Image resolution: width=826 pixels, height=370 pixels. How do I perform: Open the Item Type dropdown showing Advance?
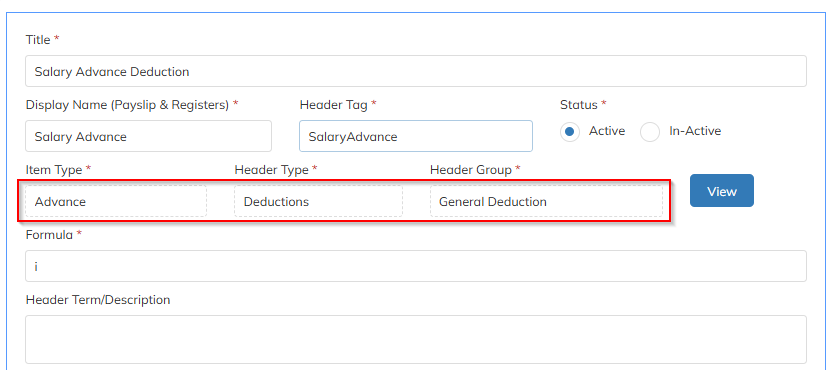pos(116,201)
